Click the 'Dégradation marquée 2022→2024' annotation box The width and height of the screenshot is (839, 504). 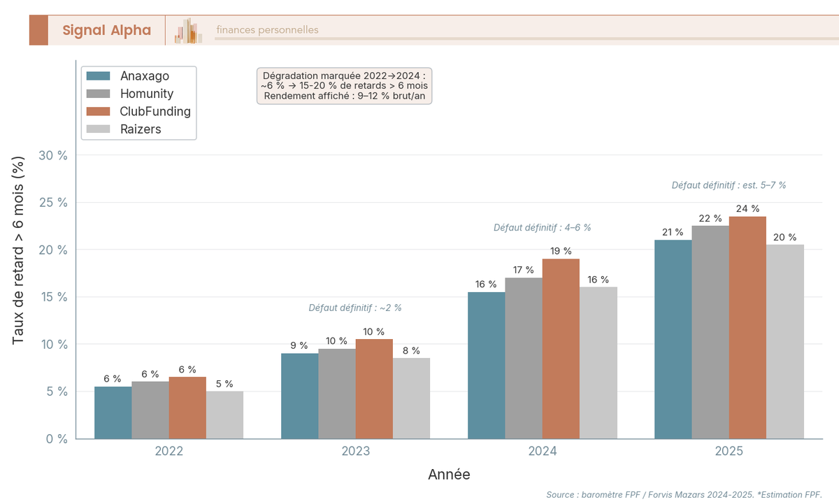(x=345, y=85)
